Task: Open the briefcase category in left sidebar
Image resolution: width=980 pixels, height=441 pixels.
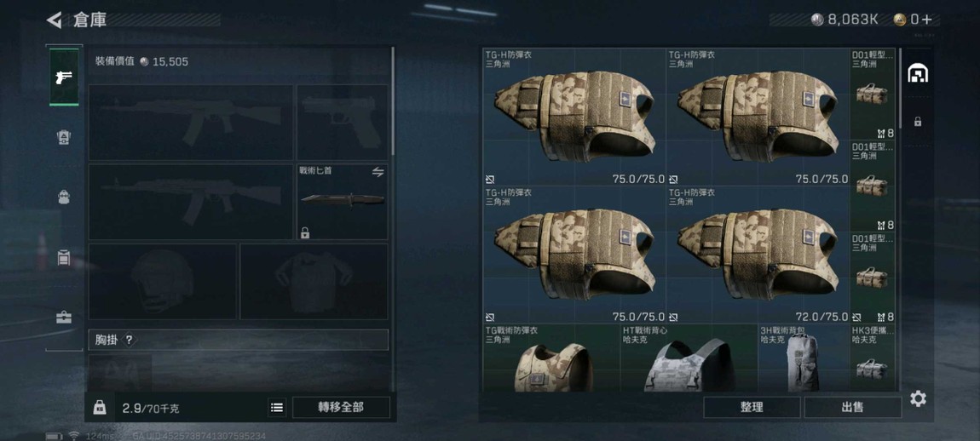Action: (64, 318)
